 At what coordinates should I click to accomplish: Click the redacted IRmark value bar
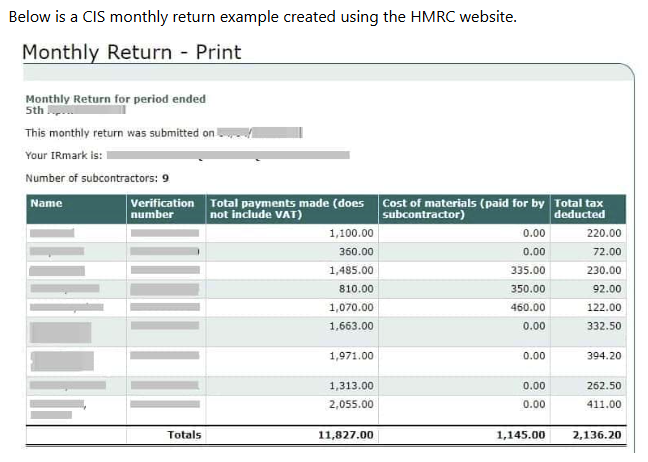click(228, 155)
